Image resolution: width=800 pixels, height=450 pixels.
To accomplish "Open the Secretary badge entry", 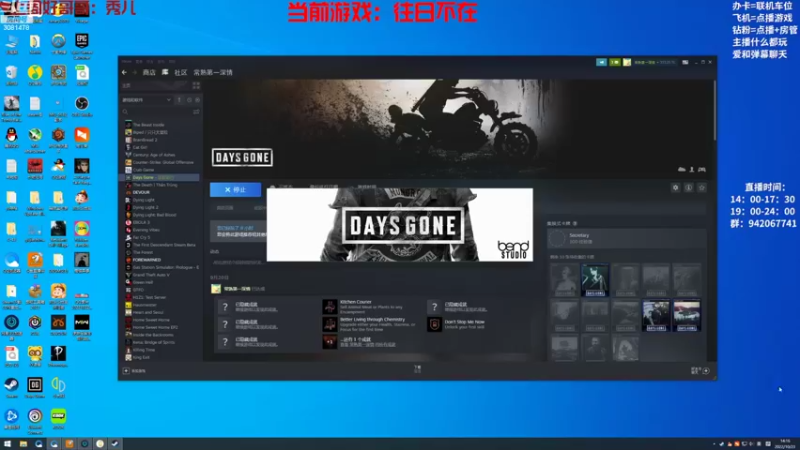I will [x=627, y=238].
